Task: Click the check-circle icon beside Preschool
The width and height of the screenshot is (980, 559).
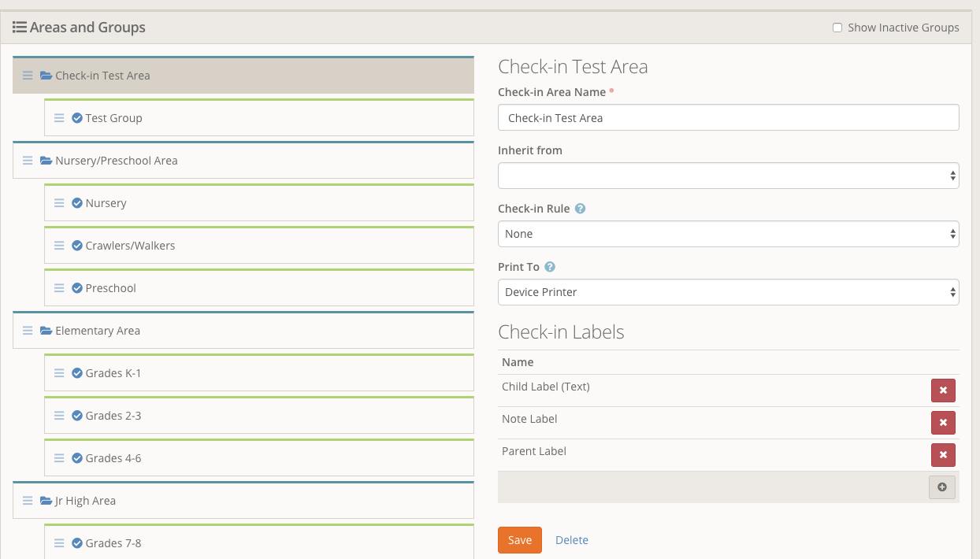Action: [x=75, y=287]
